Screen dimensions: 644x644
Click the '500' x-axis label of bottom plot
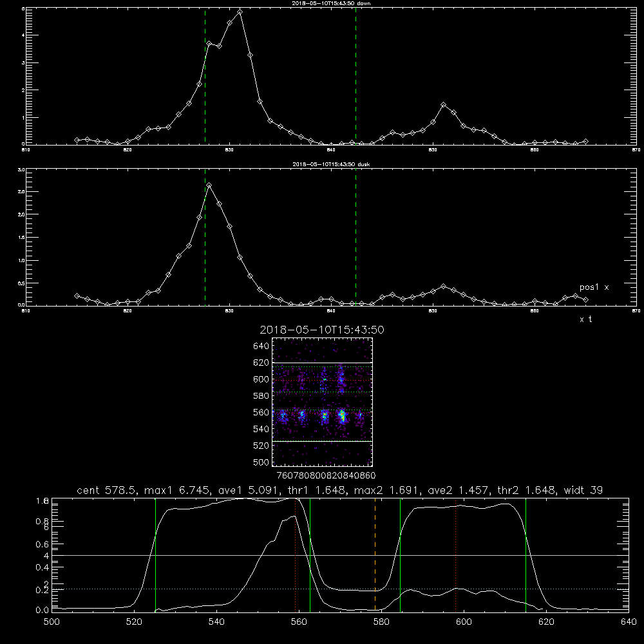(x=52, y=622)
